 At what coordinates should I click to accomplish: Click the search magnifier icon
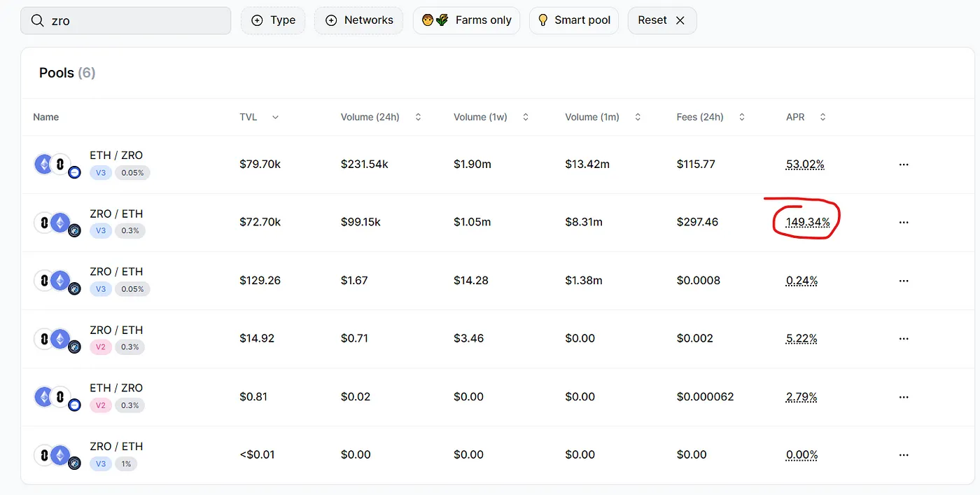pyautogui.click(x=37, y=21)
